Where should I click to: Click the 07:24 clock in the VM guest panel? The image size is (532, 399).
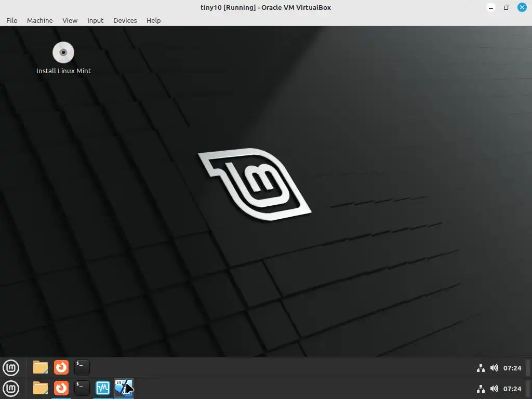click(x=512, y=368)
